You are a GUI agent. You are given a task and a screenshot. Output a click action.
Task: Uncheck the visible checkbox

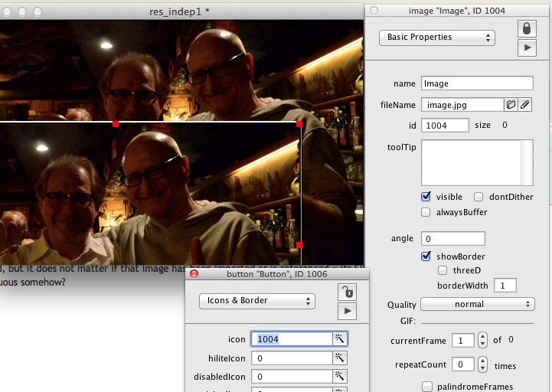(426, 197)
